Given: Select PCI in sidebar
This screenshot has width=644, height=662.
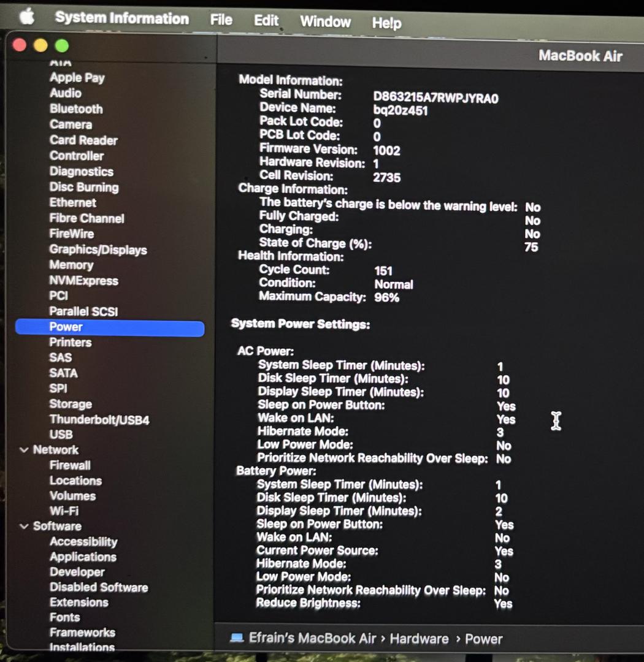Looking at the screenshot, I should click(58, 296).
